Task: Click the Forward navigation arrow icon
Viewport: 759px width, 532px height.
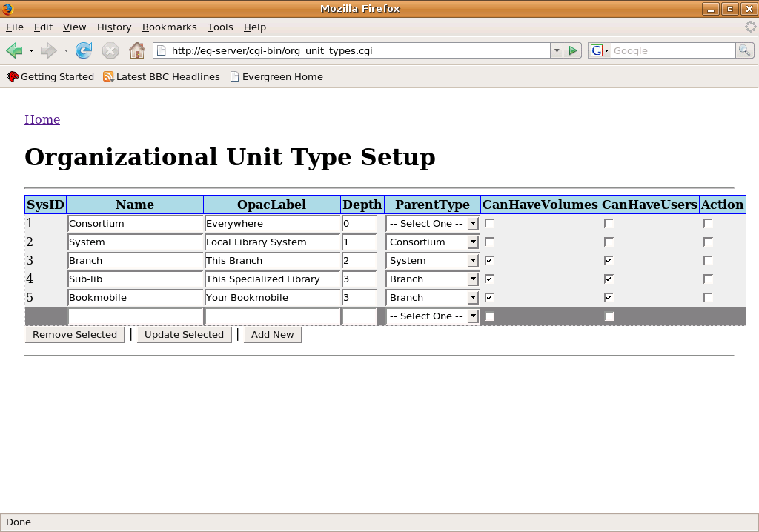Action: pos(48,50)
